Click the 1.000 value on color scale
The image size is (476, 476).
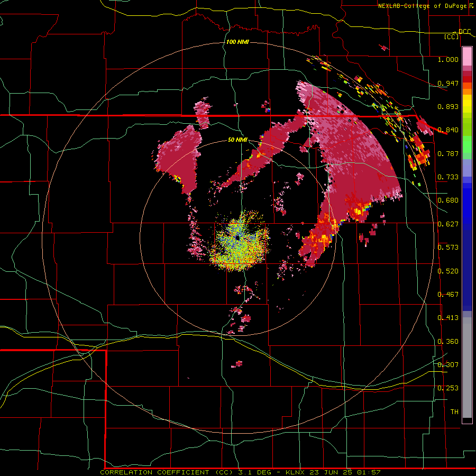point(448,59)
